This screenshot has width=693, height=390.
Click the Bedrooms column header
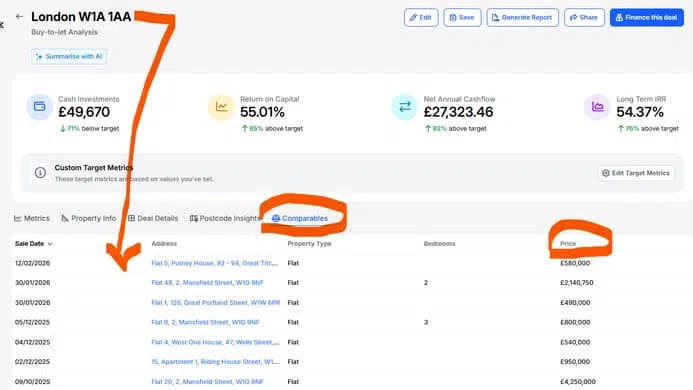439,244
